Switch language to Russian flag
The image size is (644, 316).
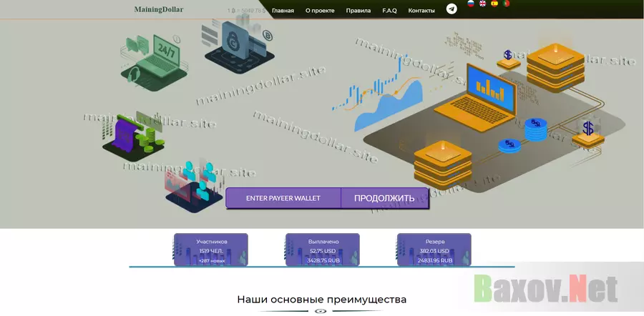tap(471, 4)
